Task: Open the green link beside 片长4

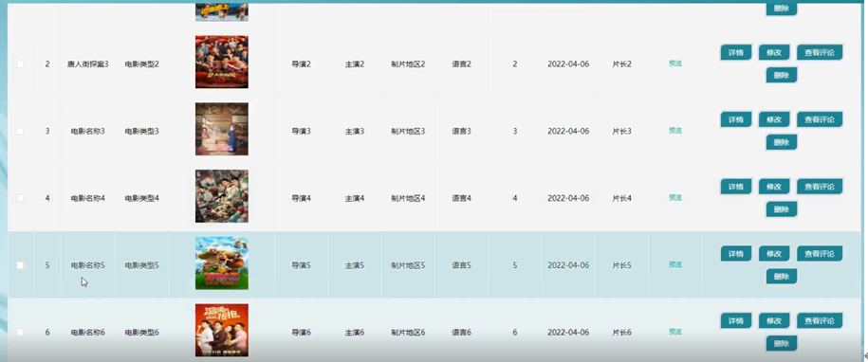Action: 674,197
